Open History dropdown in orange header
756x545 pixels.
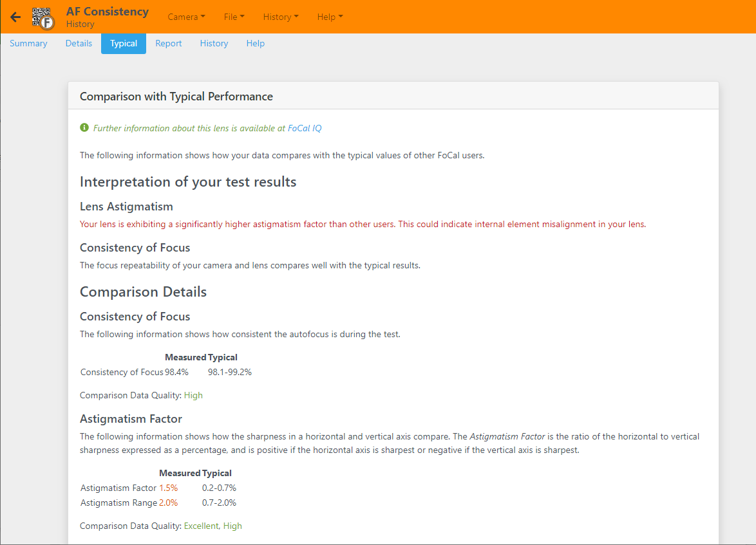coord(280,17)
